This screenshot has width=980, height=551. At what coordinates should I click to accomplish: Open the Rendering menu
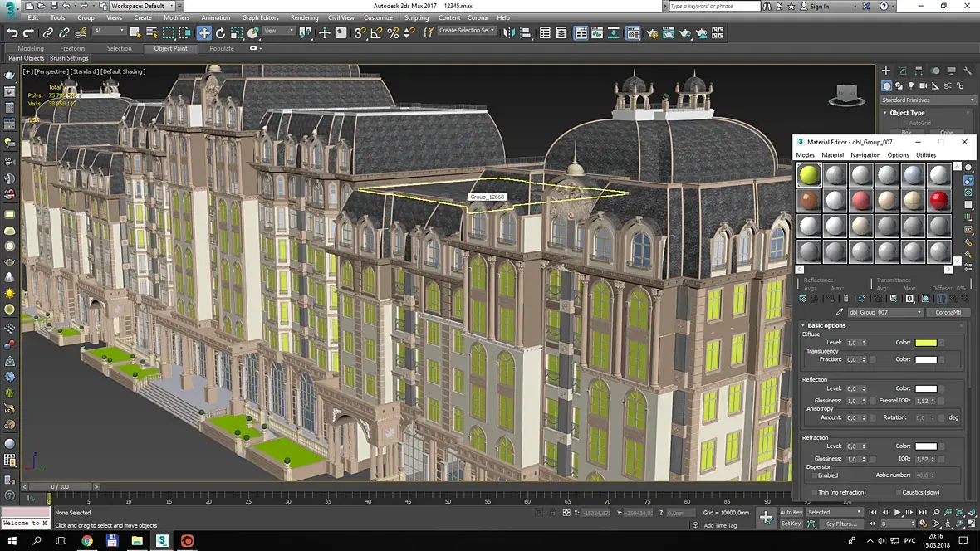304,17
